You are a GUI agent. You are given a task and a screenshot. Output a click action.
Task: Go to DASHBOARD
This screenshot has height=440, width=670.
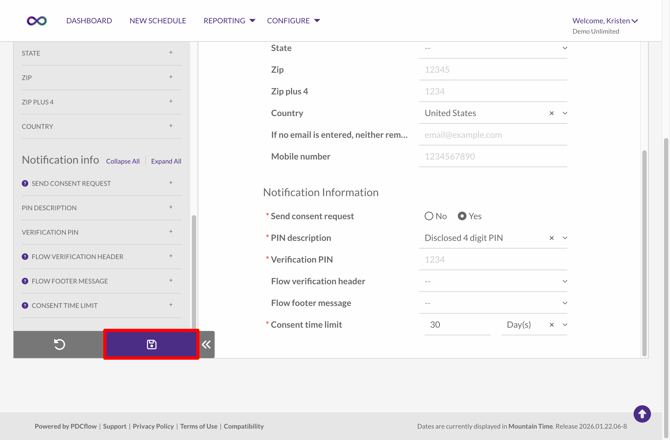[89, 21]
